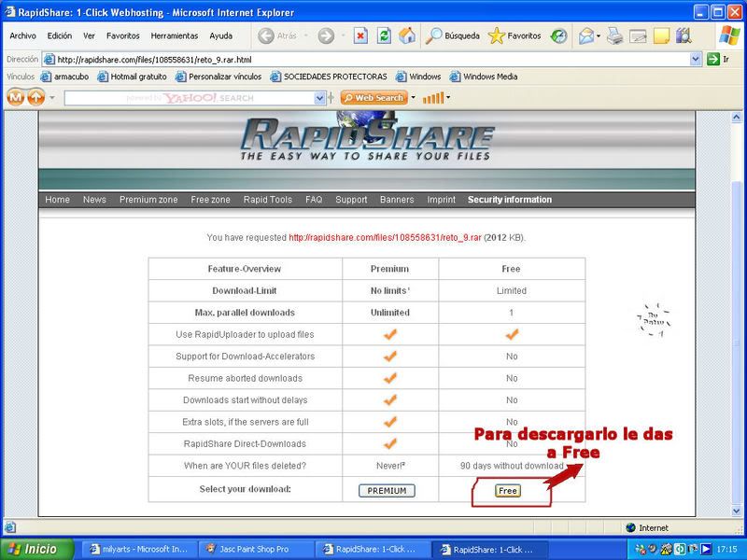Viewport: 747px width, 560px height.
Task: Open the Back button history dropdown
Action: (x=305, y=35)
